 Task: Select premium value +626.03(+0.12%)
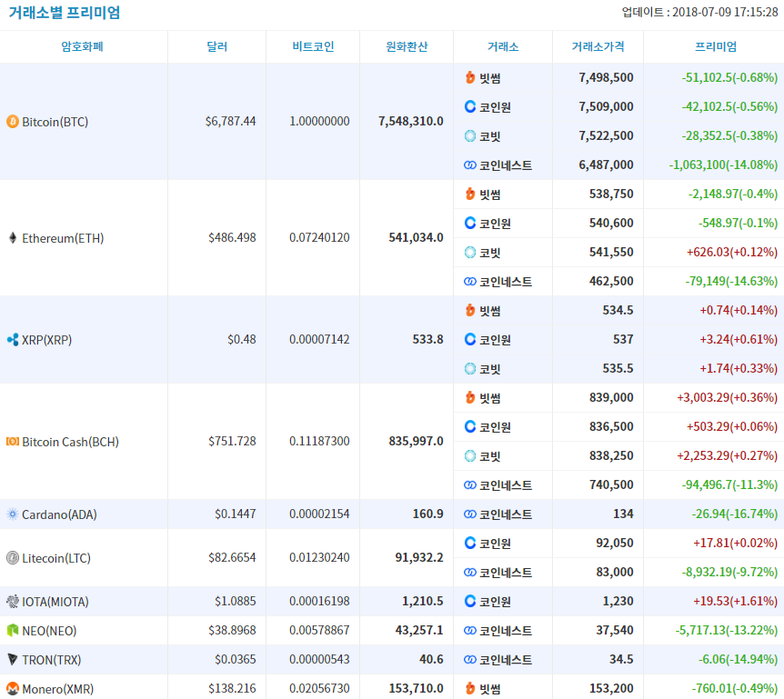(x=732, y=253)
